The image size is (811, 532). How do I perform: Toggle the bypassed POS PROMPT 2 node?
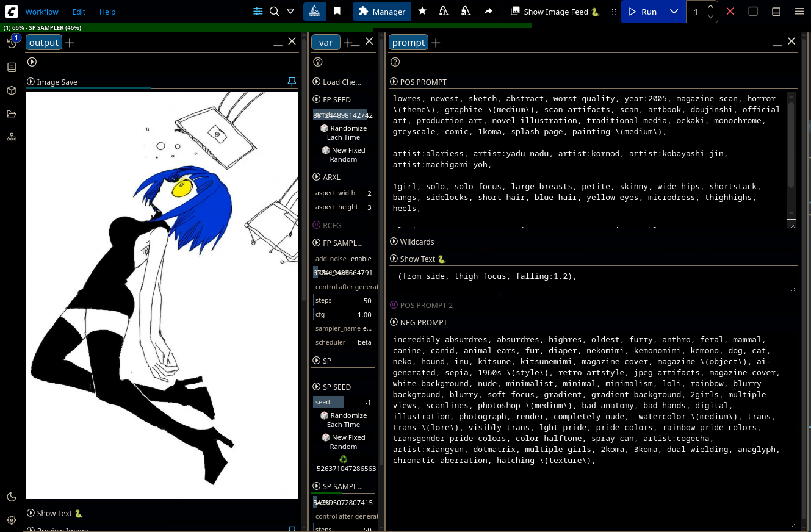pyautogui.click(x=394, y=305)
